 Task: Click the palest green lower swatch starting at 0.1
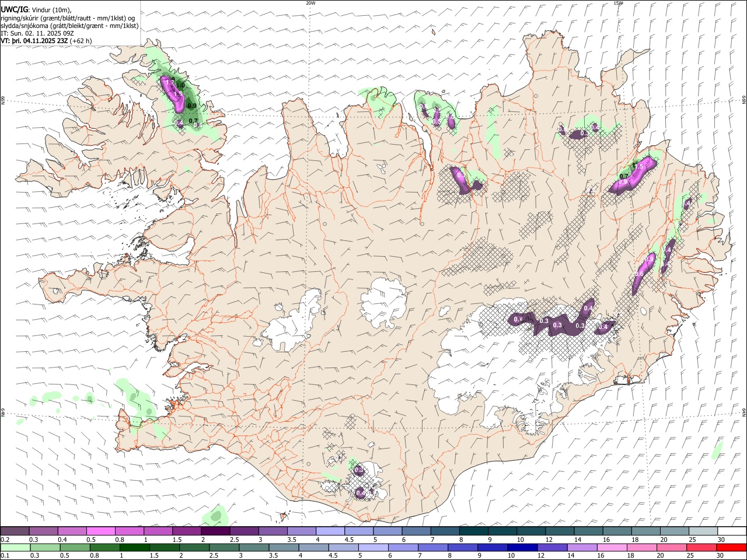coord(15,547)
